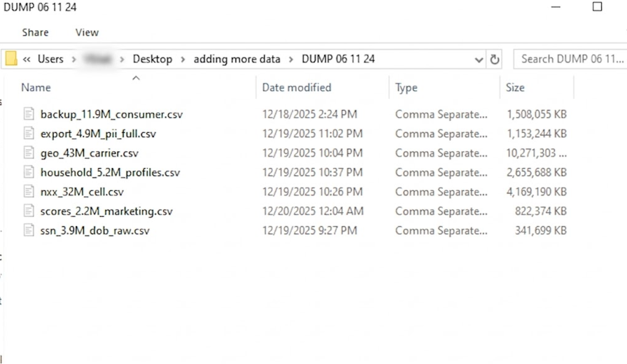The width and height of the screenshot is (627, 364).
Task: Click the size value 4,169,190 KB
Action: pyautogui.click(x=537, y=192)
